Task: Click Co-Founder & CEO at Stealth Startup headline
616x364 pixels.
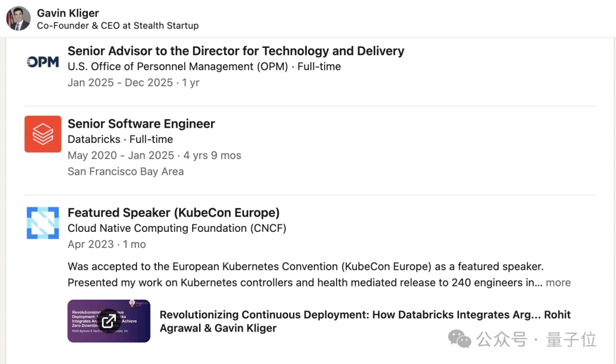Action: click(x=118, y=26)
